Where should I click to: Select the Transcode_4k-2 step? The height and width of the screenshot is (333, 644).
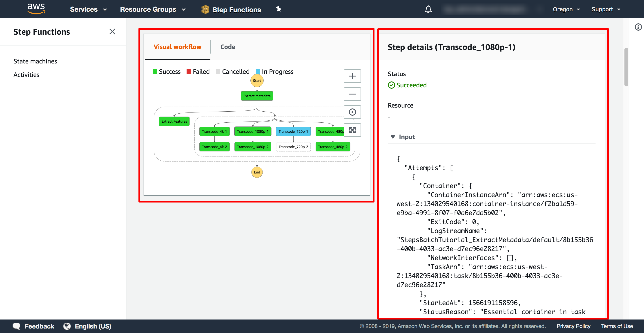(214, 147)
